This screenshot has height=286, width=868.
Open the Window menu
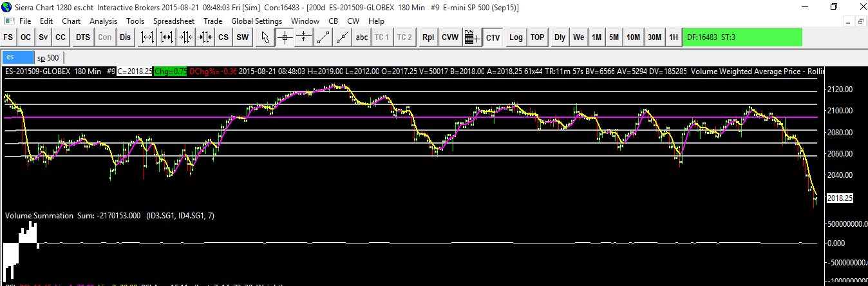(x=305, y=21)
